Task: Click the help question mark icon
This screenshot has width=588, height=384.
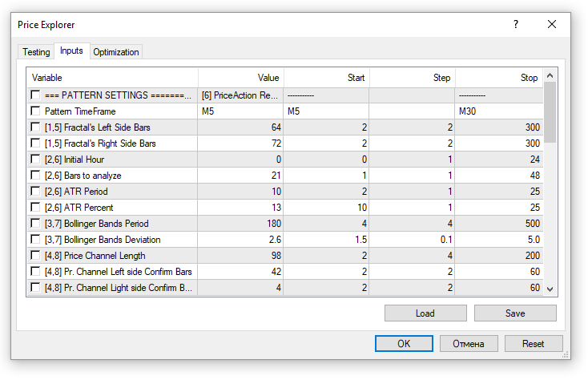Action: 516,24
